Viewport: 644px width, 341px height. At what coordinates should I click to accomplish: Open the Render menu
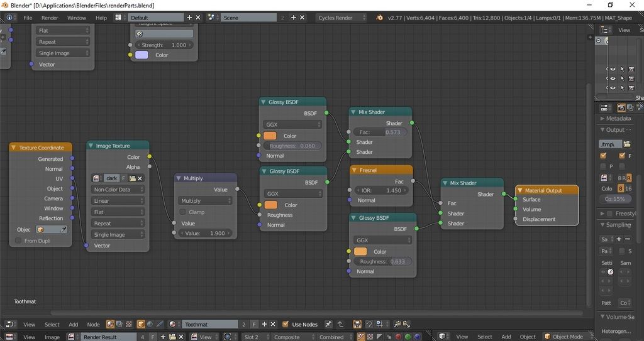tap(50, 18)
